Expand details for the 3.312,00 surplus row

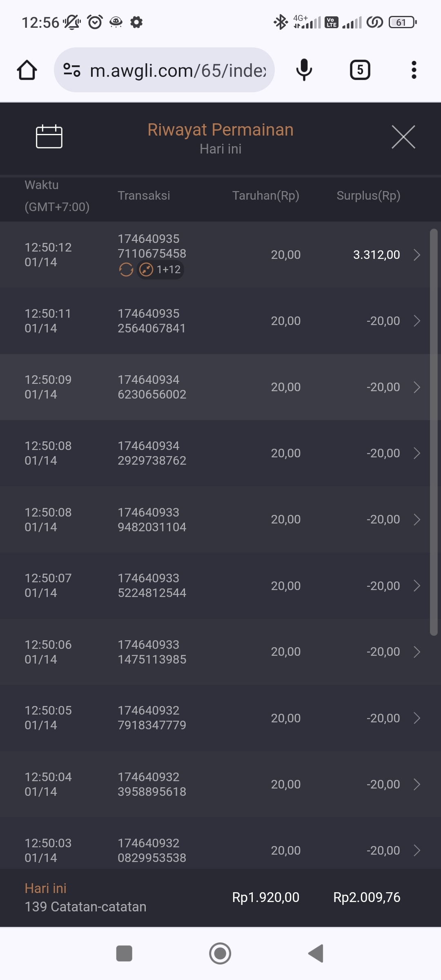click(x=416, y=255)
